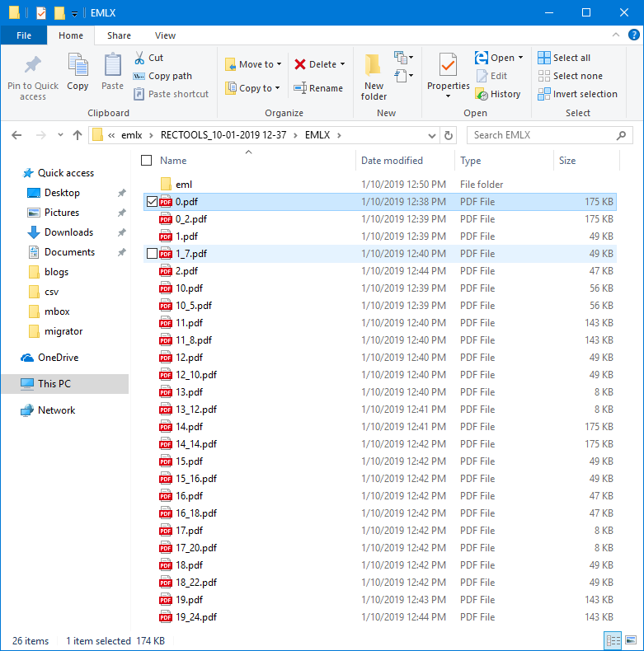This screenshot has width=644, height=651.
Task: Click the Invert selection icon
Action: click(x=544, y=94)
